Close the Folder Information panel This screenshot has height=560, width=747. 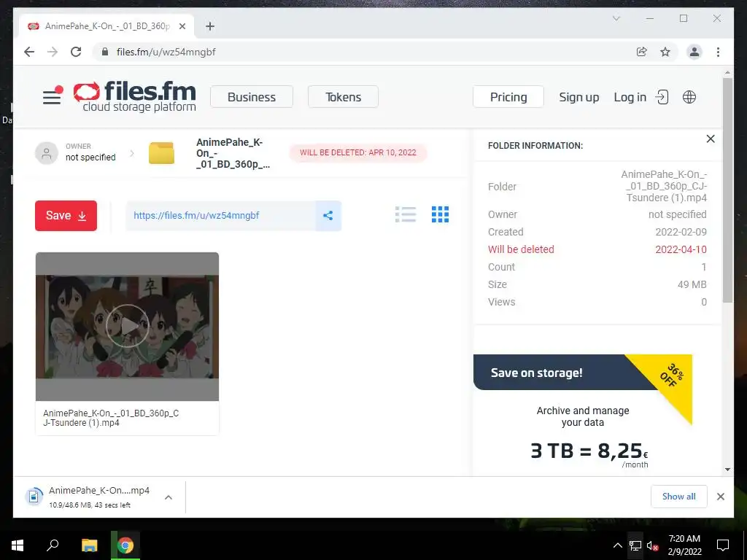click(x=711, y=139)
